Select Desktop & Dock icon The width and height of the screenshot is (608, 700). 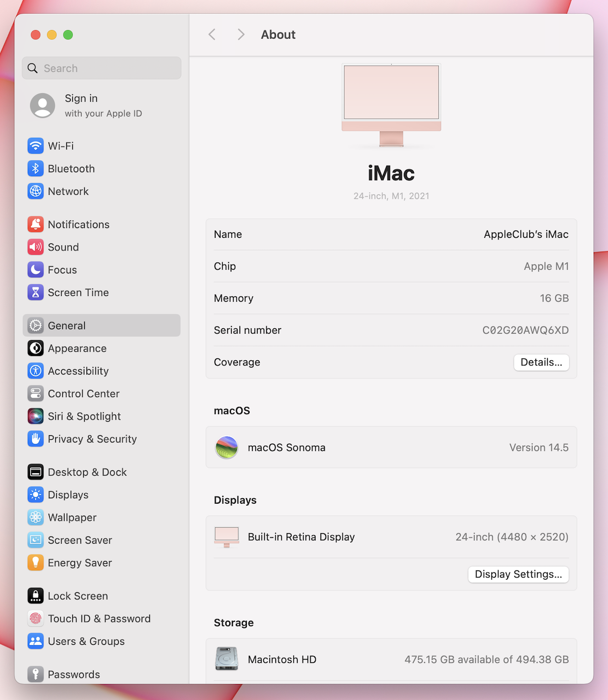pos(36,472)
